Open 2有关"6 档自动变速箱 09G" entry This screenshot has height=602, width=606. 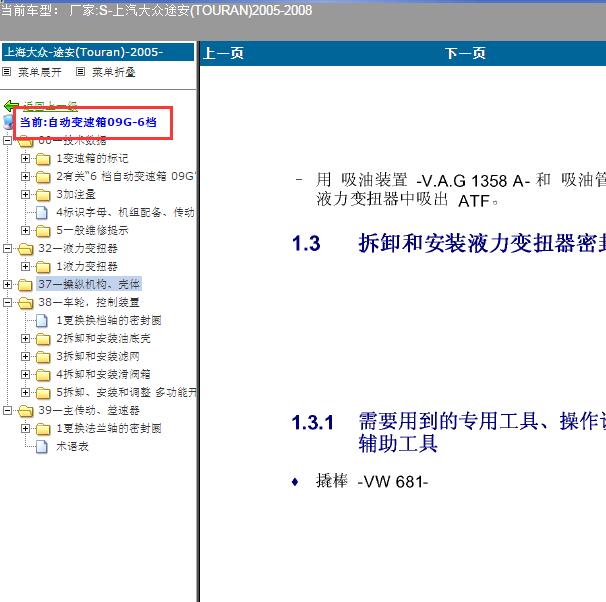[x=126, y=177]
